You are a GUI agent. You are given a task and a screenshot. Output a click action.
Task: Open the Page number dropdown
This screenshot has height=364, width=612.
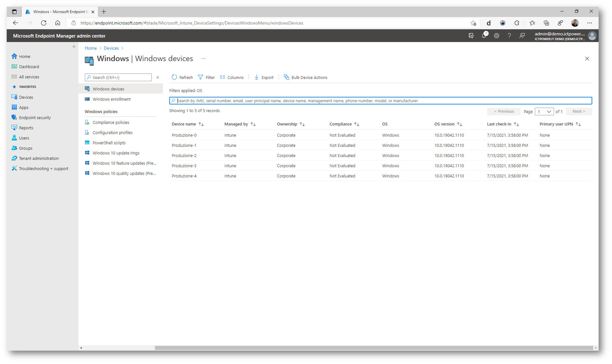(x=544, y=111)
